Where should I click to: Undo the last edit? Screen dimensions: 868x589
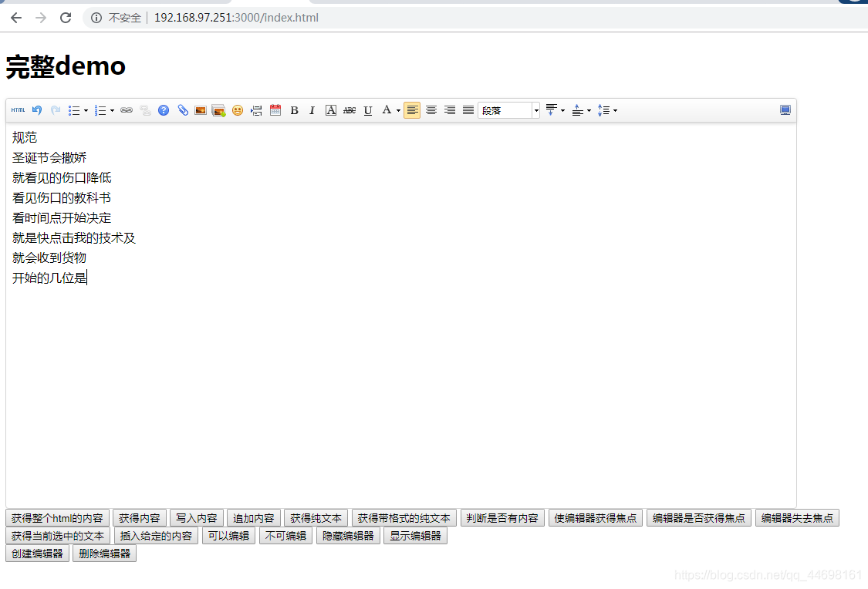[x=37, y=110]
